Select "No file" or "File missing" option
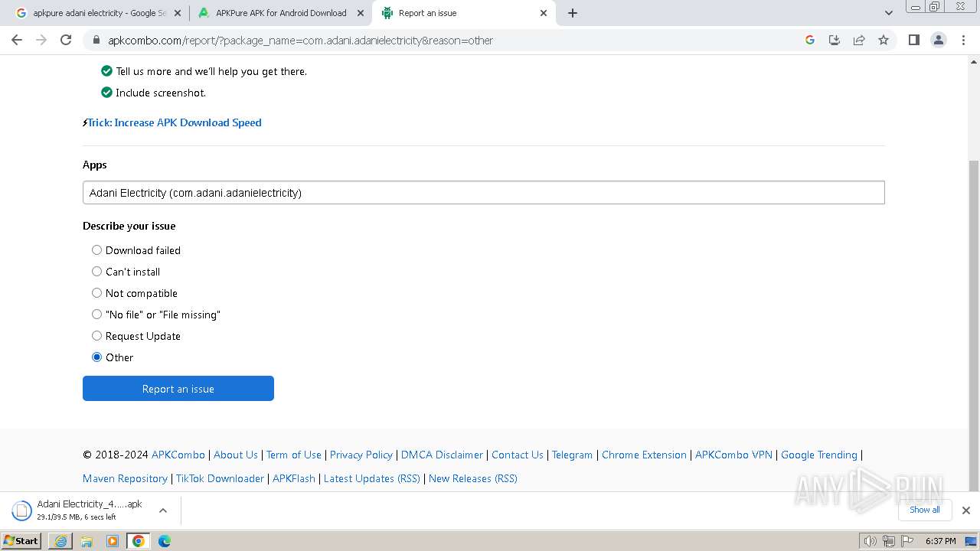Screen dimensions: 980x551 coord(96,315)
